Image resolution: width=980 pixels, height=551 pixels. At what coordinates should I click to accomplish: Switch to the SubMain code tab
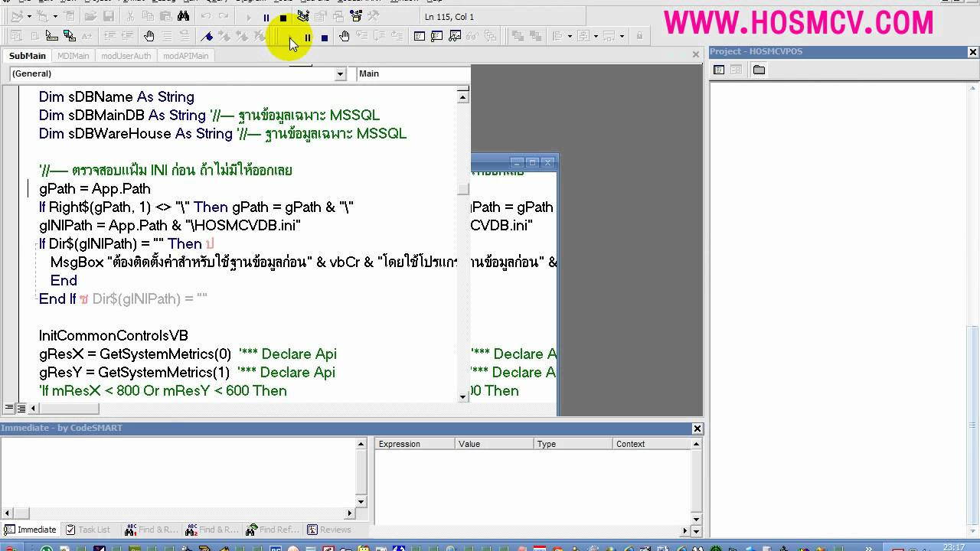point(28,56)
